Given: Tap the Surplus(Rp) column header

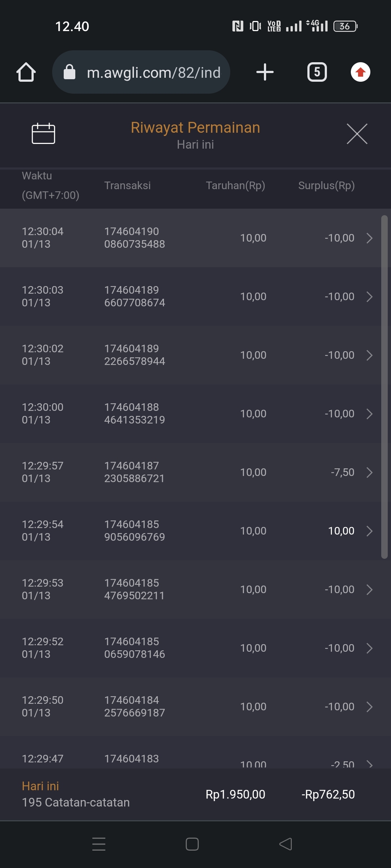Looking at the screenshot, I should tap(326, 186).
